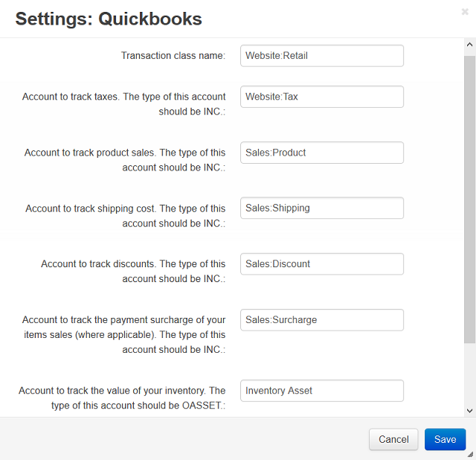Select the Sales:Shipping input field
476x460 pixels.
322,208
